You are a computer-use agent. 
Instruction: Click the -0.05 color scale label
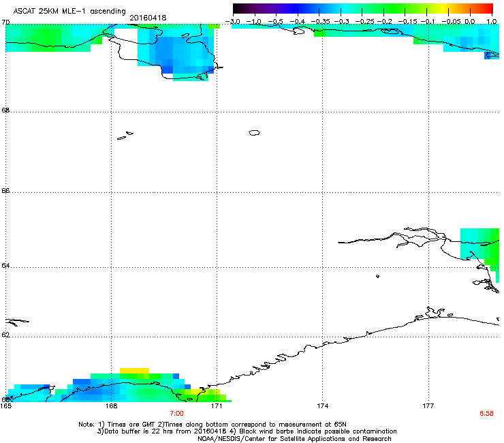click(x=451, y=22)
